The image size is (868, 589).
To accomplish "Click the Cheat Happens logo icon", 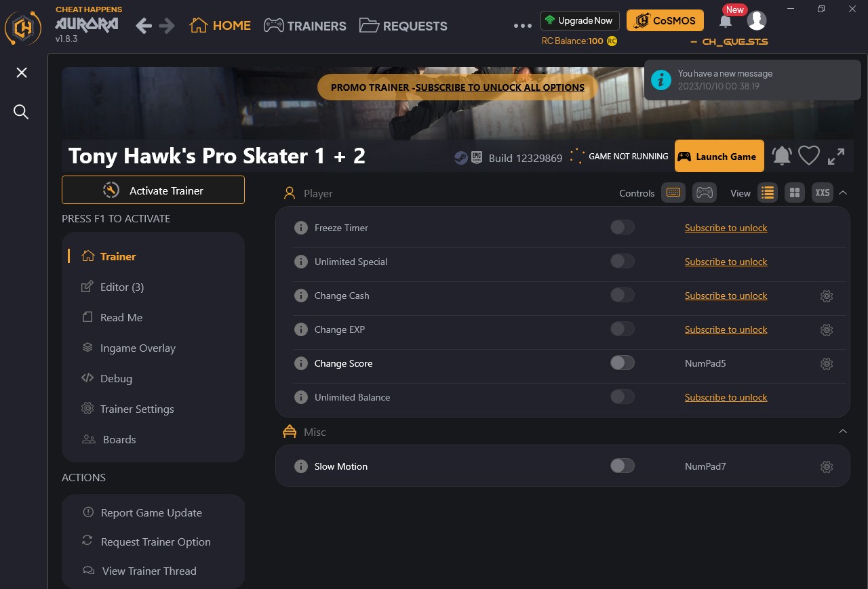I will point(23,28).
